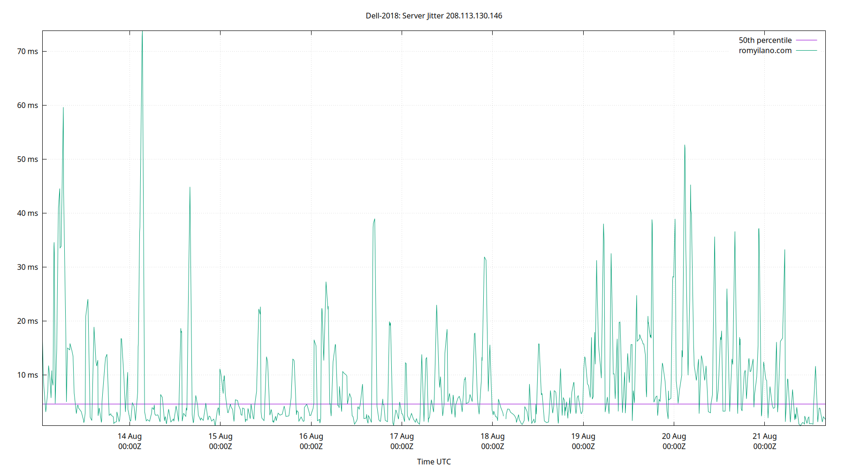The width and height of the screenshot is (868, 469).
Task: Click the '70 ms' y-axis label
Action: [x=28, y=51]
